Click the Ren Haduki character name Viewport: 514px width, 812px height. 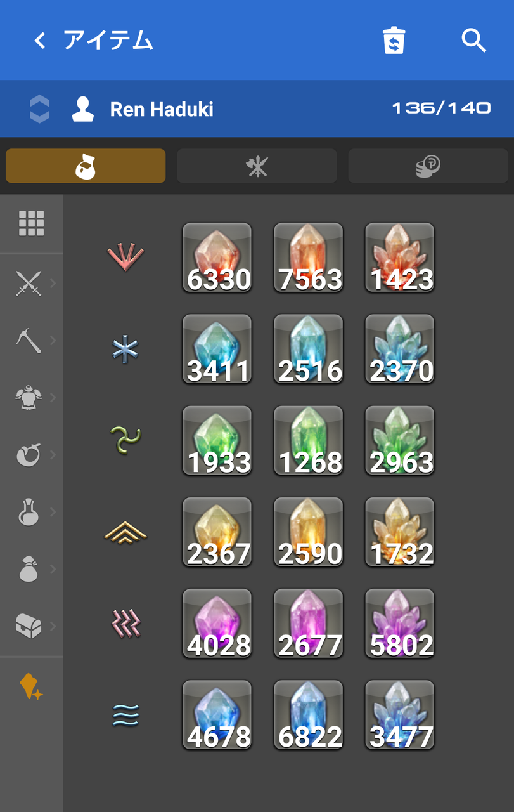coord(162,109)
